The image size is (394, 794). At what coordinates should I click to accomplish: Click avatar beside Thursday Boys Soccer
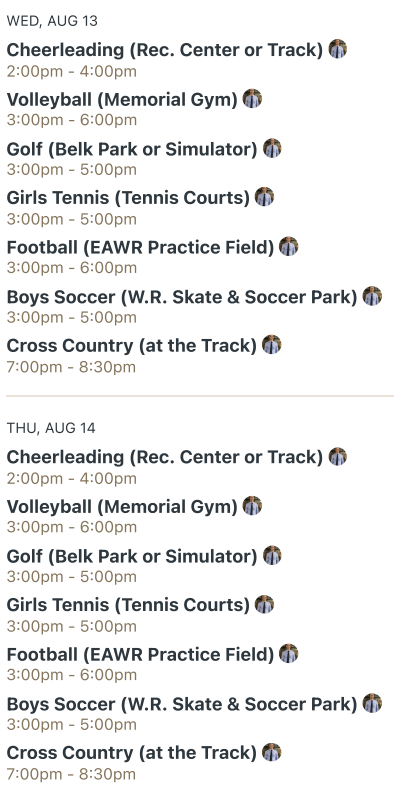(x=372, y=703)
